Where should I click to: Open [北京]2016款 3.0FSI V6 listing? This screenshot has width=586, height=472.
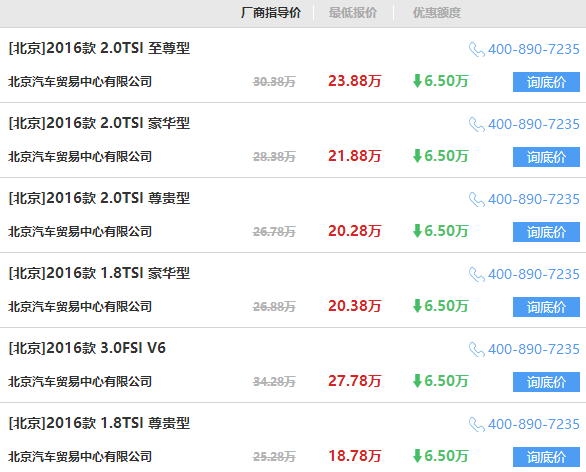coord(87,348)
